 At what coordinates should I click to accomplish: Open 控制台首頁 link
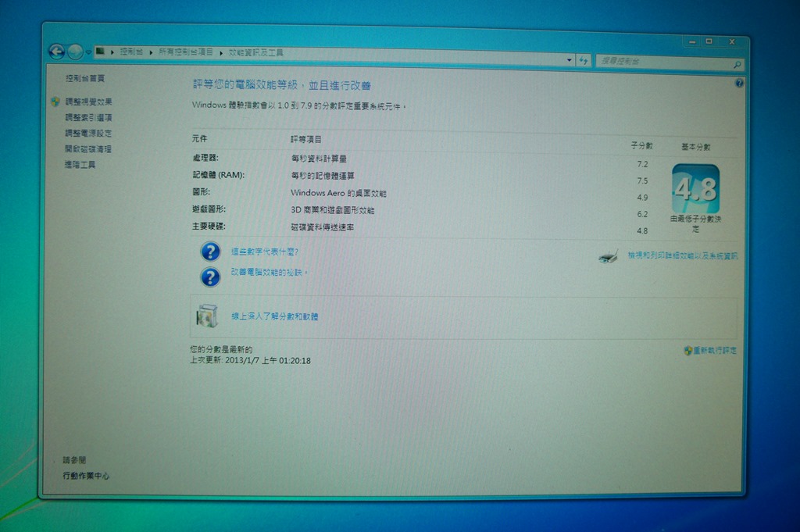84,78
